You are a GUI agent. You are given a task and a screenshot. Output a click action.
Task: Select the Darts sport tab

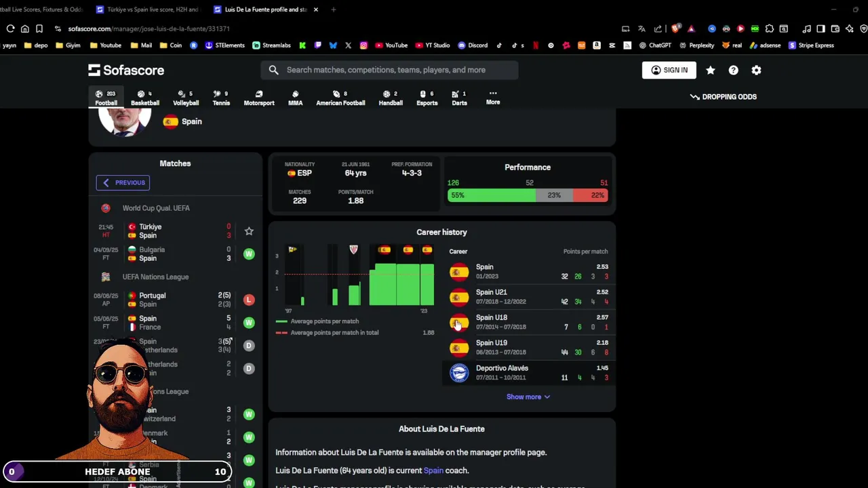(459, 98)
